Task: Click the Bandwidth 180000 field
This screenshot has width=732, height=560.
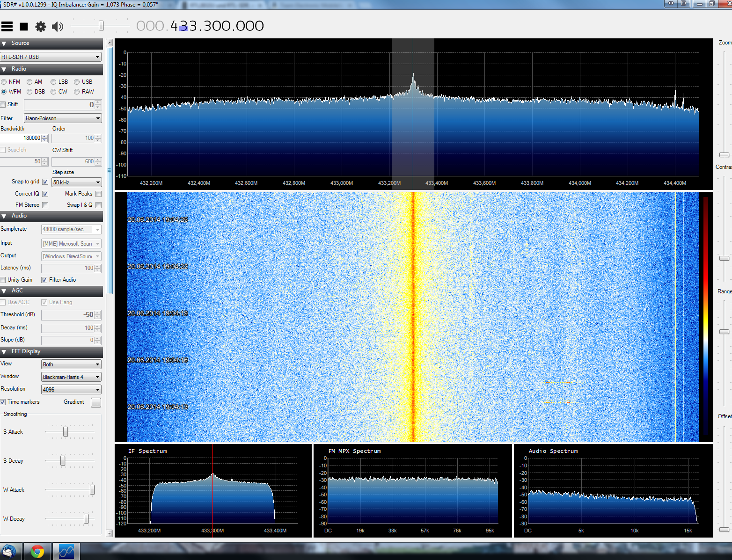Action: coord(21,138)
